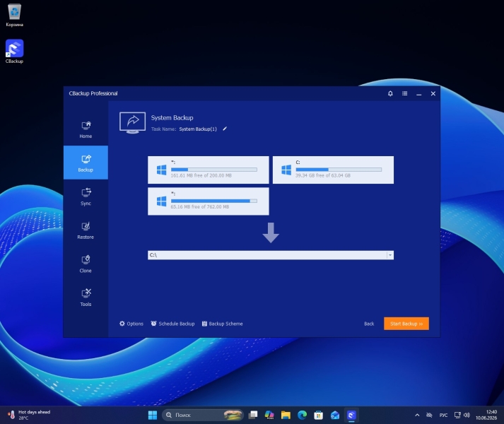Expand the destination path dropdown arrow
The height and width of the screenshot is (424, 504).
point(390,255)
